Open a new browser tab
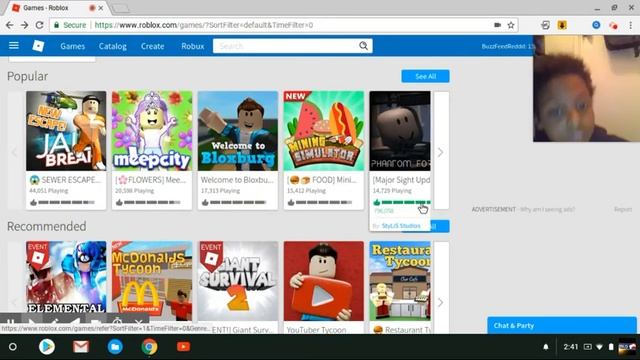The image size is (640, 360). tap(120, 8)
